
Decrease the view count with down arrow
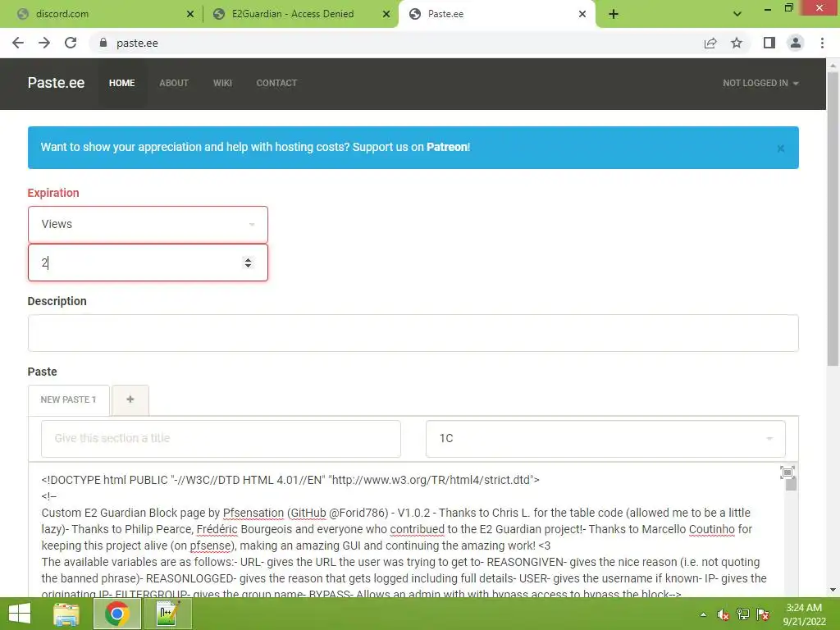(x=248, y=266)
